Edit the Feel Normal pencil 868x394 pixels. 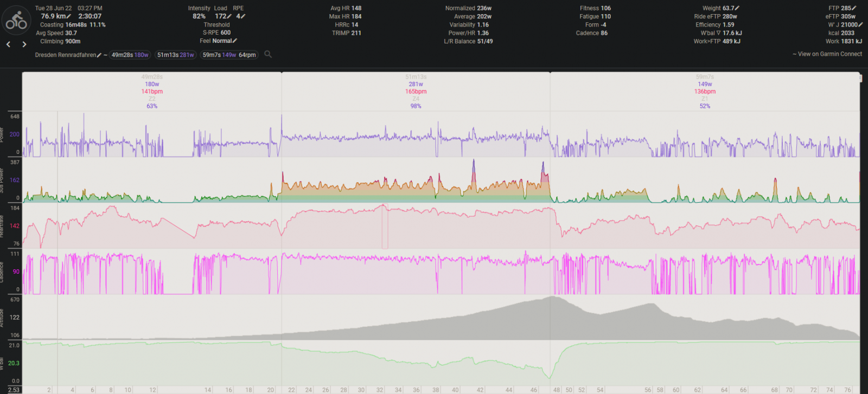click(235, 41)
